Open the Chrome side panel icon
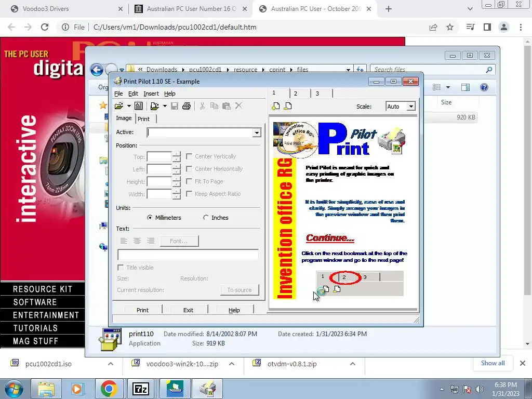Screen dimensions: 532x399 pos(487,27)
